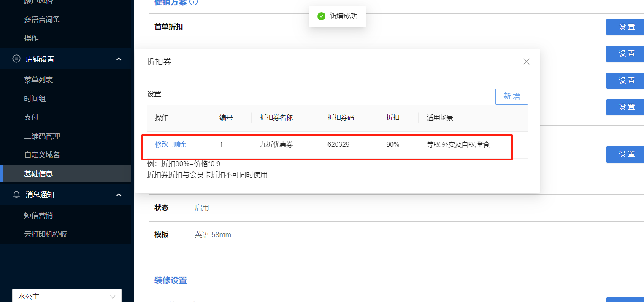644x302 pixels.
Task: Open 支付 in sidebar
Action: (31, 117)
